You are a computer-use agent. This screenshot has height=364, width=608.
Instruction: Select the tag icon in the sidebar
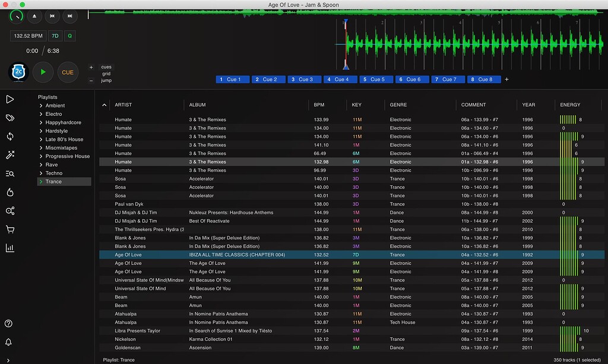[10, 118]
